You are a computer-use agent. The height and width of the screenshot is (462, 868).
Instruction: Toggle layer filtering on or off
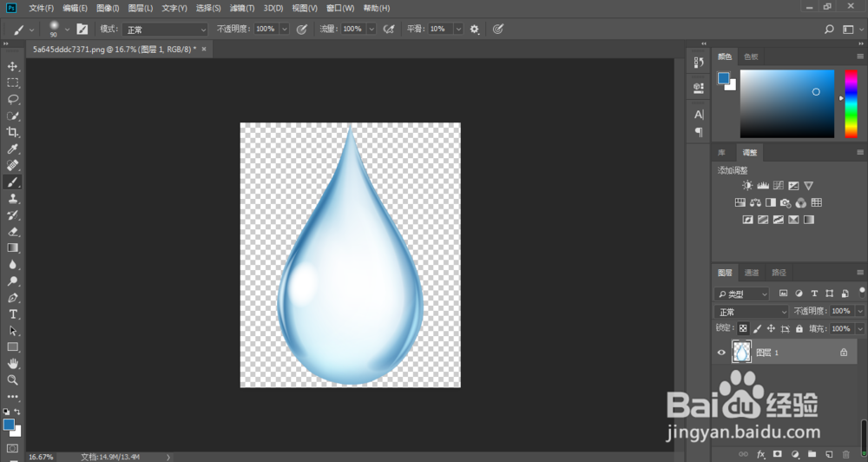click(x=862, y=291)
